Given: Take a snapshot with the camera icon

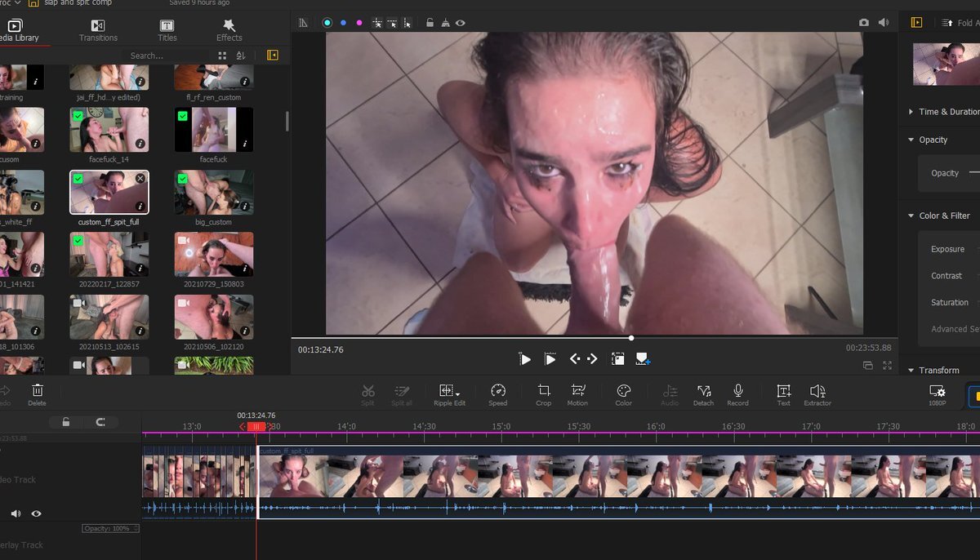Looking at the screenshot, I should click(864, 23).
